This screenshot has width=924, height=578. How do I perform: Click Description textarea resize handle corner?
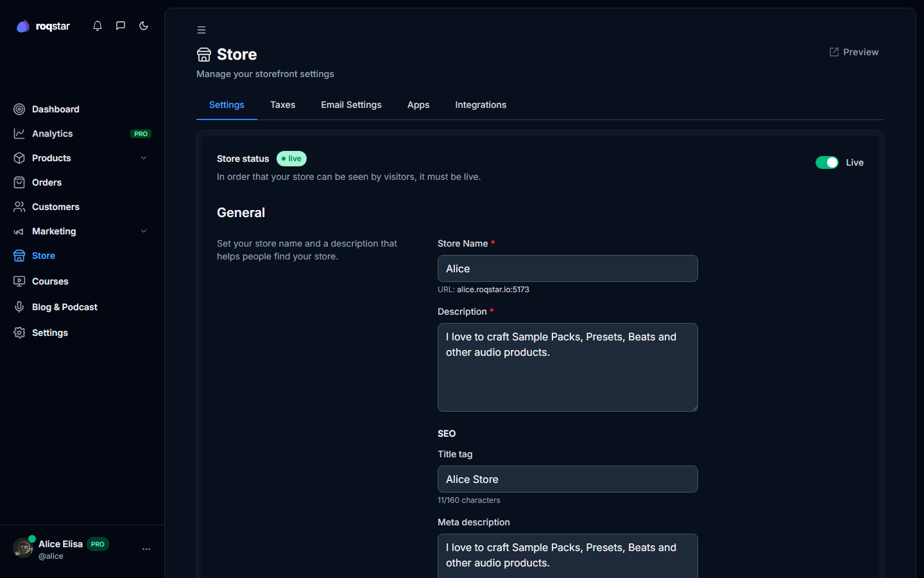pos(694,408)
